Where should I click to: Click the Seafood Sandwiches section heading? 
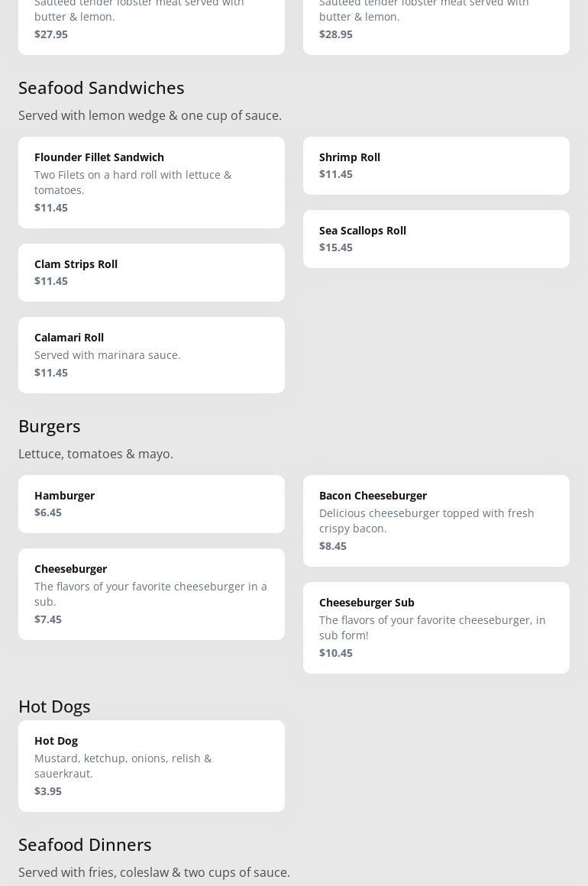tap(101, 88)
